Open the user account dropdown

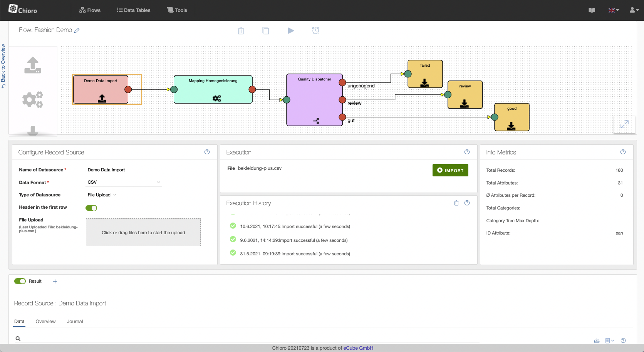[x=634, y=10]
